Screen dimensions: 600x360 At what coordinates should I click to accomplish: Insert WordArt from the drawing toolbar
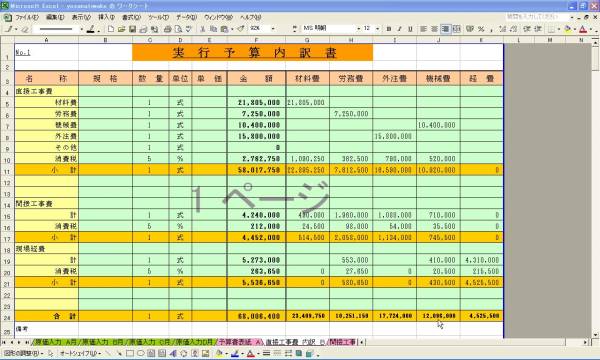pos(173,353)
